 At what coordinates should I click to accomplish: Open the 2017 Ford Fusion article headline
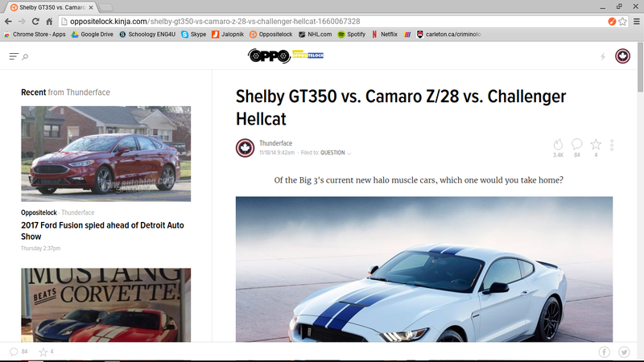[102, 231]
